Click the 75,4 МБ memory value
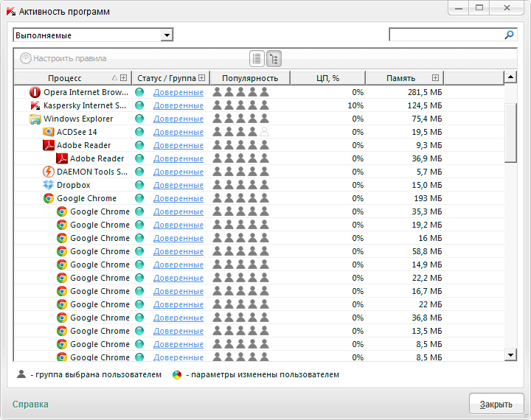 [x=427, y=119]
